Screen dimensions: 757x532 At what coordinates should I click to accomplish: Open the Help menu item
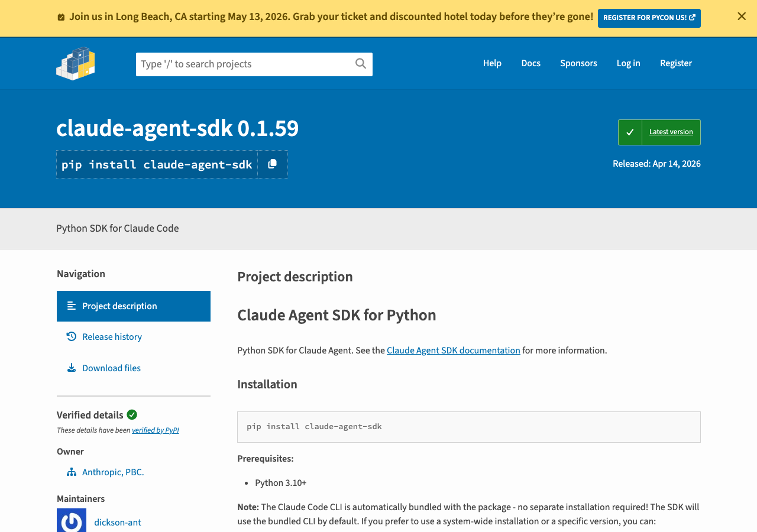(492, 63)
